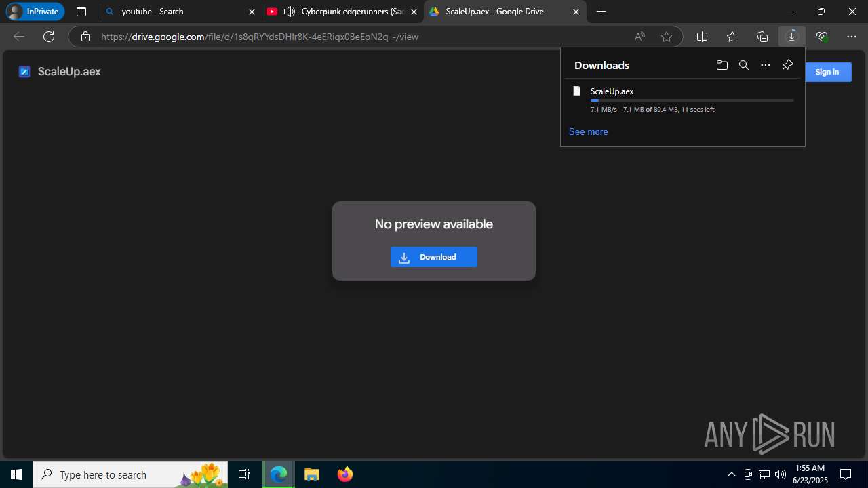Enable split screen view
The image size is (868, 488).
tap(702, 37)
